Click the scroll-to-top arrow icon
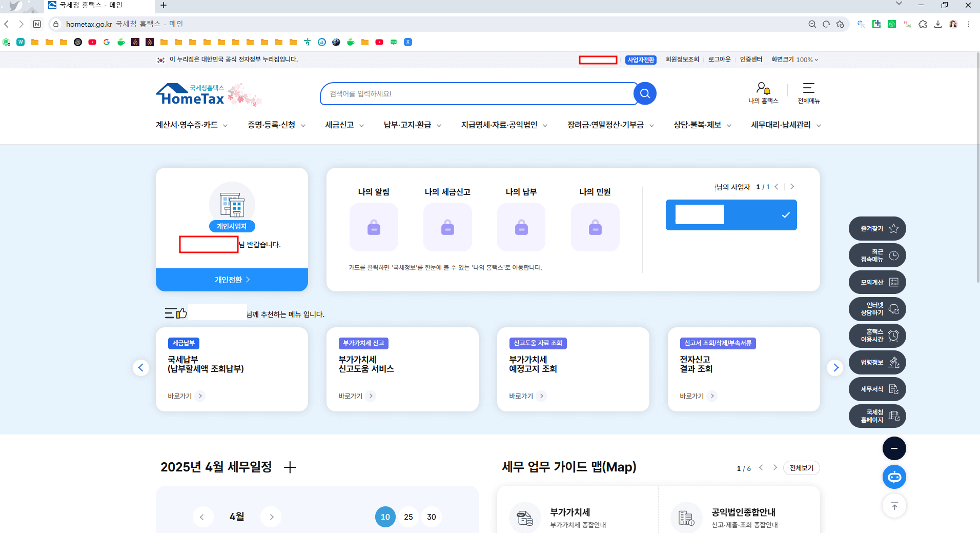This screenshot has height=533, width=980. click(894, 506)
